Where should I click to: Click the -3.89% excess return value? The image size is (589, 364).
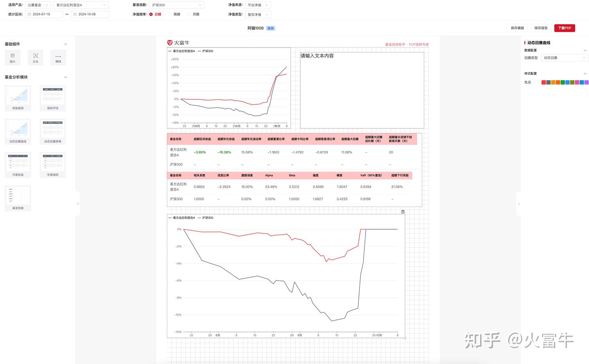pos(200,152)
